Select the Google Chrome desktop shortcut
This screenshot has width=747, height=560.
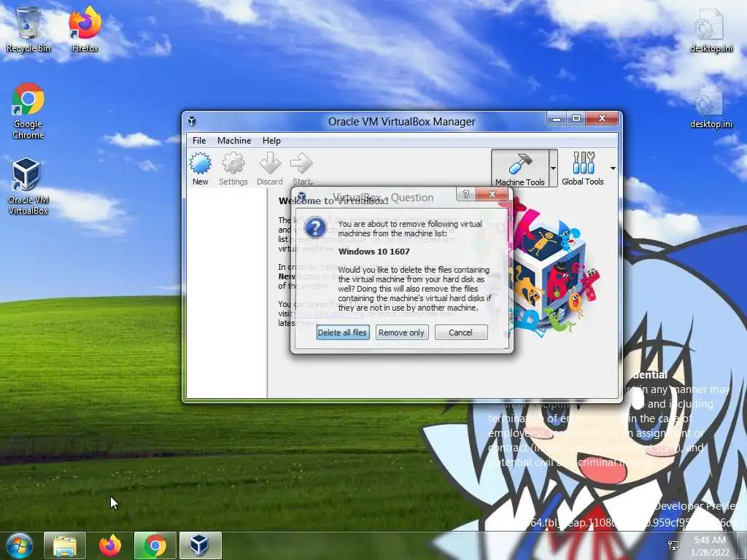[x=28, y=111]
